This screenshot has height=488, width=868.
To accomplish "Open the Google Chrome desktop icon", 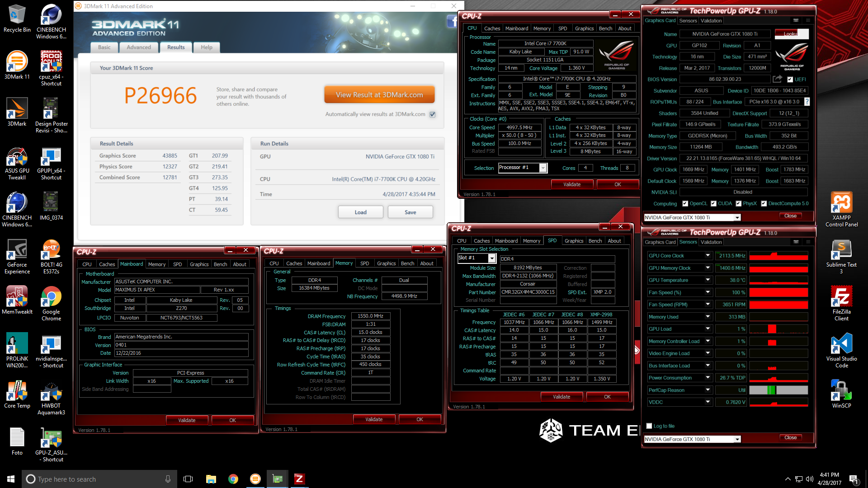I will 51,304.
